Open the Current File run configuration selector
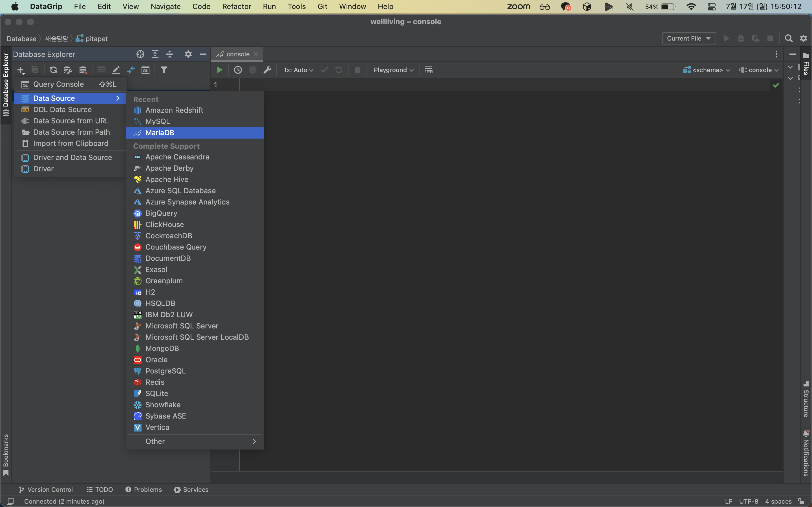This screenshot has width=812, height=507. pyautogui.click(x=689, y=39)
